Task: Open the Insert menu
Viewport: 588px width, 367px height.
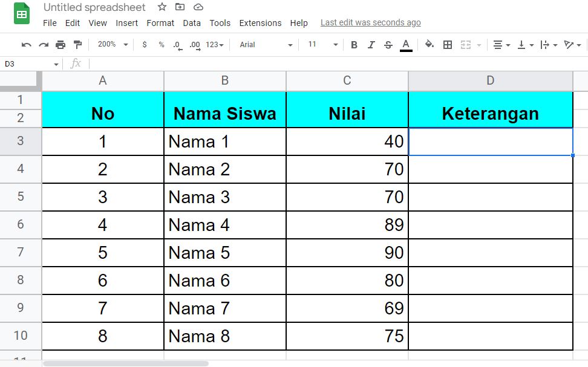Action: (x=127, y=23)
